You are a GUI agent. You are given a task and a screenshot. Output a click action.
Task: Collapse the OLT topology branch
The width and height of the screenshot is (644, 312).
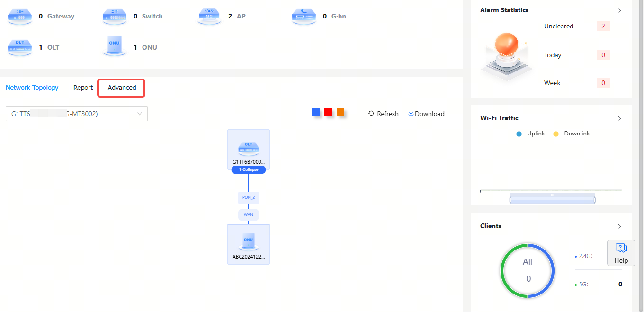(x=249, y=169)
